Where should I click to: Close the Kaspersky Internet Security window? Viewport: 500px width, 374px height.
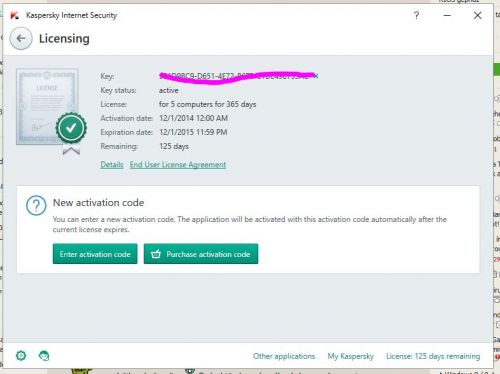[478, 15]
